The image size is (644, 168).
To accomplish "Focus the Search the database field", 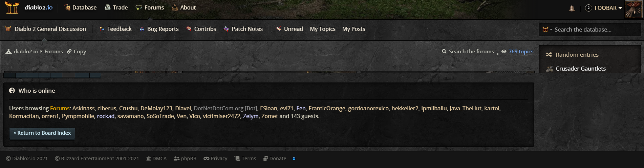I will point(593,30).
